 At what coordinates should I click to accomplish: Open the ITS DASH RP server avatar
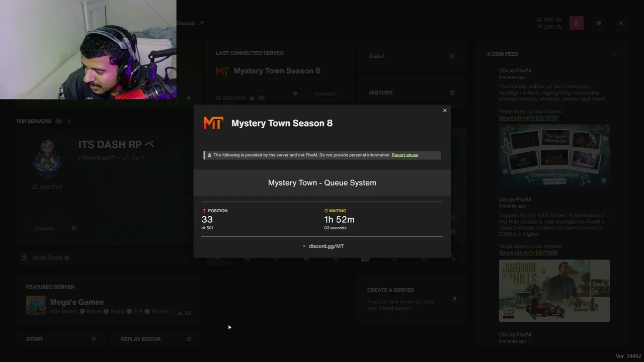(47, 159)
